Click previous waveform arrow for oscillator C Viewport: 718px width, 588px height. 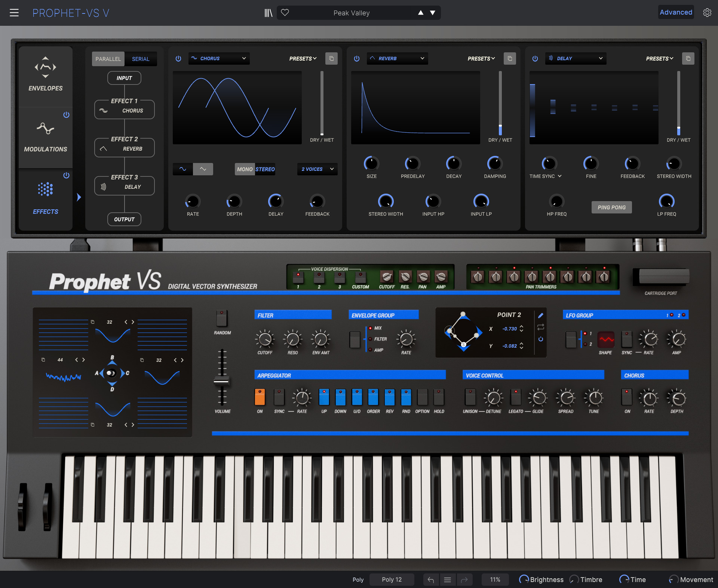click(x=175, y=360)
